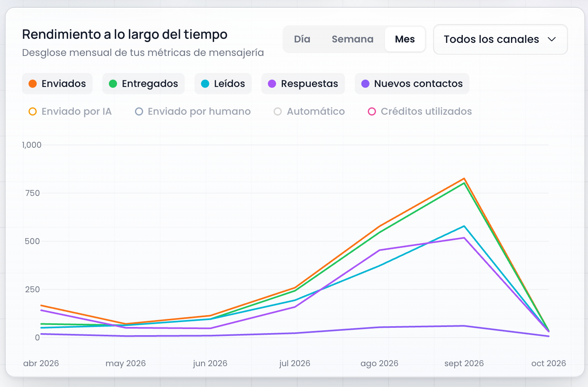Screen dimensions: 588x387
Task: Open the Todos los canales dropdown
Action: coord(500,39)
